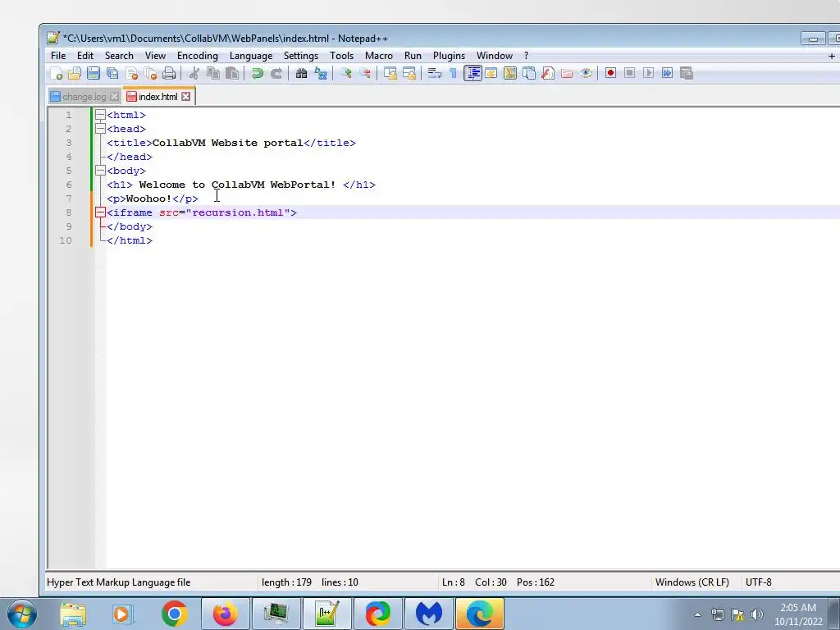The width and height of the screenshot is (840, 630).
Task: Open the Run menu
Action: pyautogui.click(x=413, y=56)
